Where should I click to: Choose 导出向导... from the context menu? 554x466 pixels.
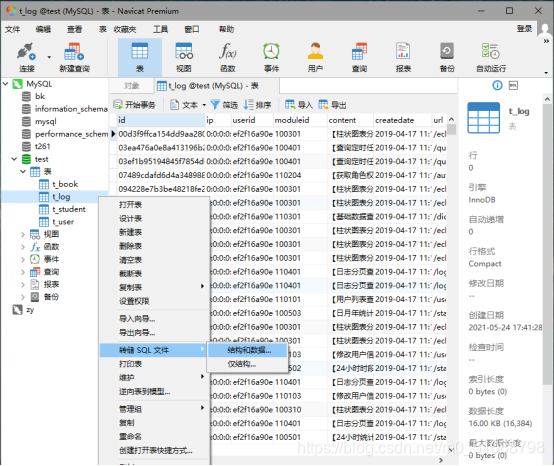(154, 332)
